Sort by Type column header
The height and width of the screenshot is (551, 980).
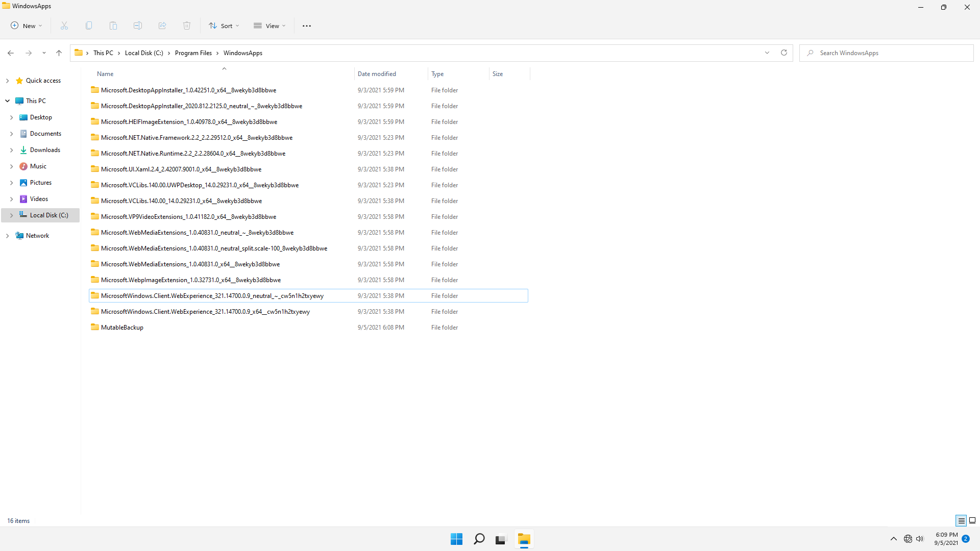[x=458, y=74]
